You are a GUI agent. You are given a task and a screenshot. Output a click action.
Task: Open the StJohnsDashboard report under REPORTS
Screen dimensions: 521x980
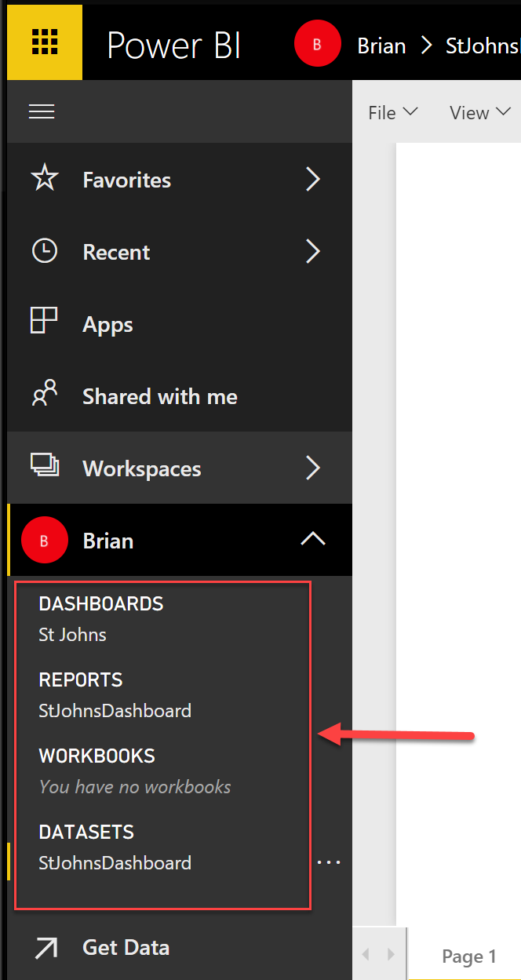pos(115,711)
